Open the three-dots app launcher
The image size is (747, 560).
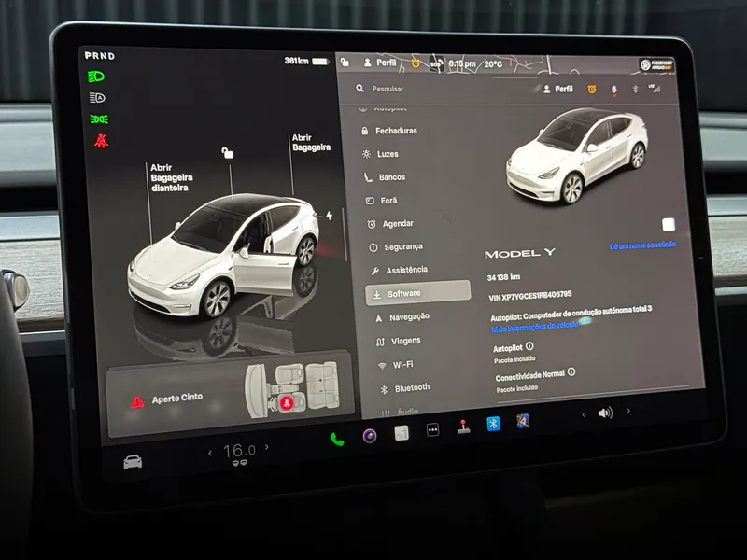[x=432, y=430]
